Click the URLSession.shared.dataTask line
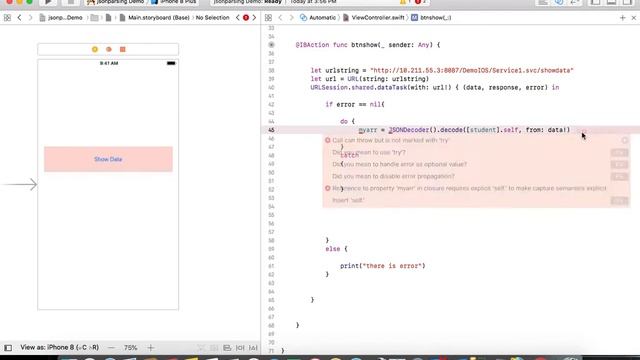640x360 pixels. click(435, 87)
